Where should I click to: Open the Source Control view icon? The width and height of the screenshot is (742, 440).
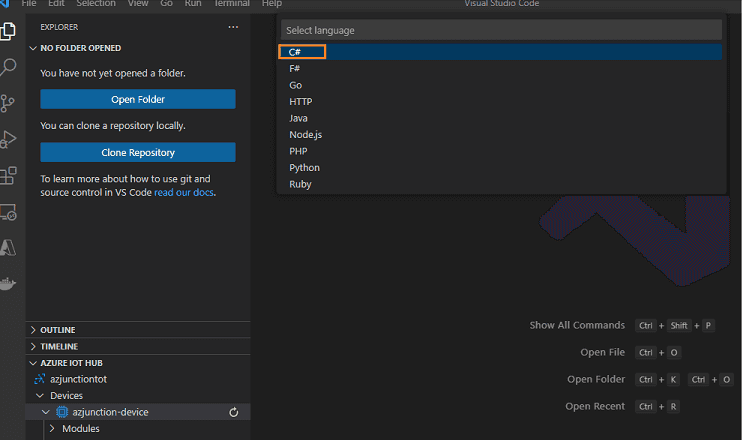pos(8,103)
